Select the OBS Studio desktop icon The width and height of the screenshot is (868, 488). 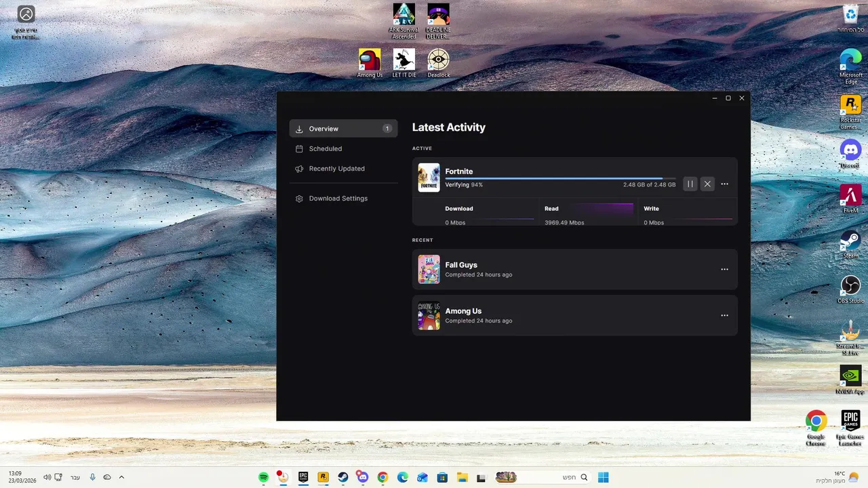click(x=850, y=289)
